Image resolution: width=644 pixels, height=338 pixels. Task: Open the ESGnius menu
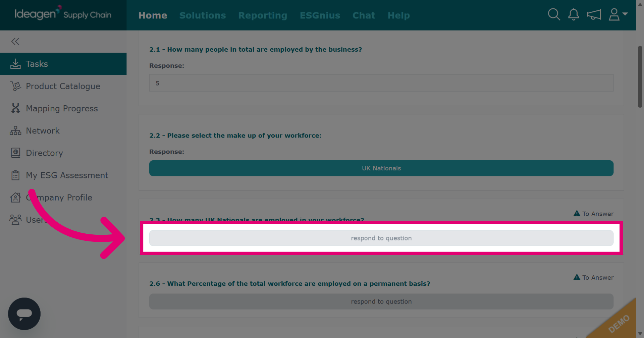320,15
